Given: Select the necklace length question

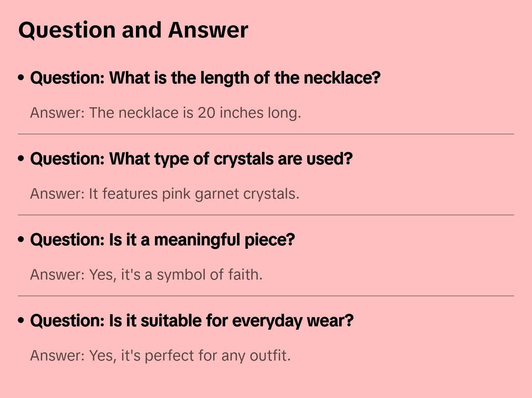Looking at the screenshot, I should (x=205, y=78).
